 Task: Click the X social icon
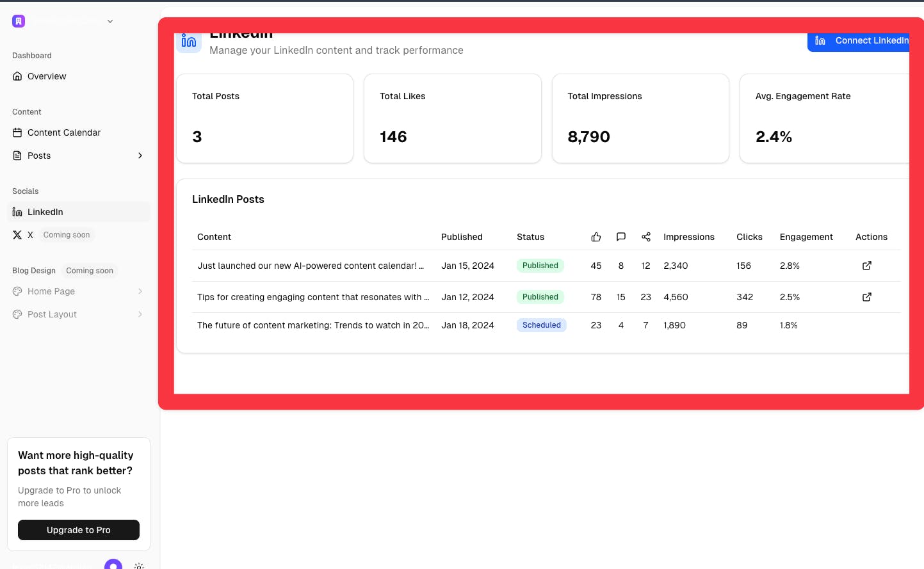pos(17,235)
